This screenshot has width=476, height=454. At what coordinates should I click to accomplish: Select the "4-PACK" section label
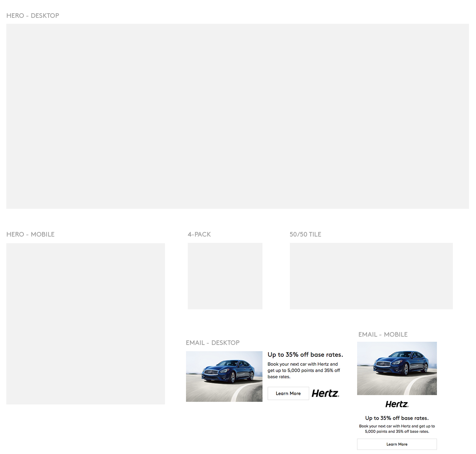199,234
